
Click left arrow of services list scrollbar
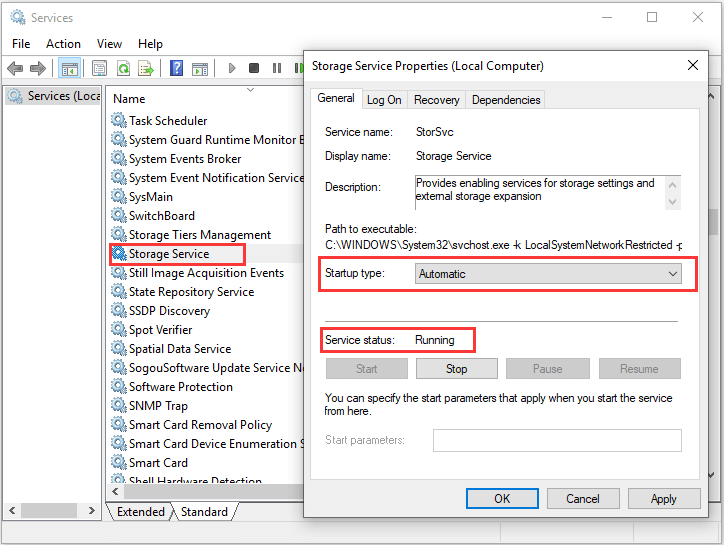click(115, 491)
